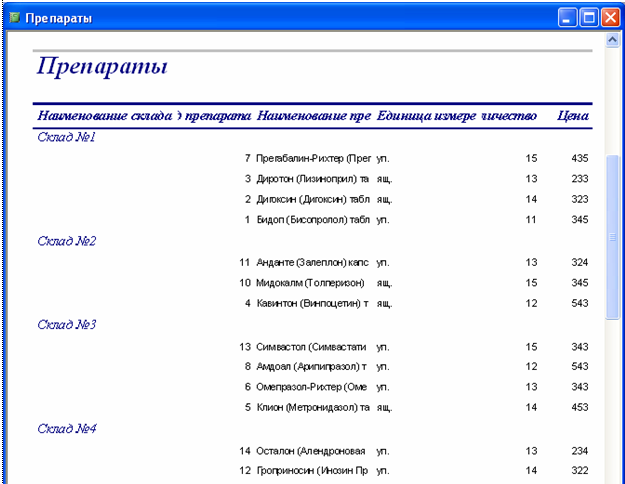The image size is (625, 484).
Task: Click the Прегабалин-Рихтер drug entry
Action: pyautogui.click(x=313, y=159)
